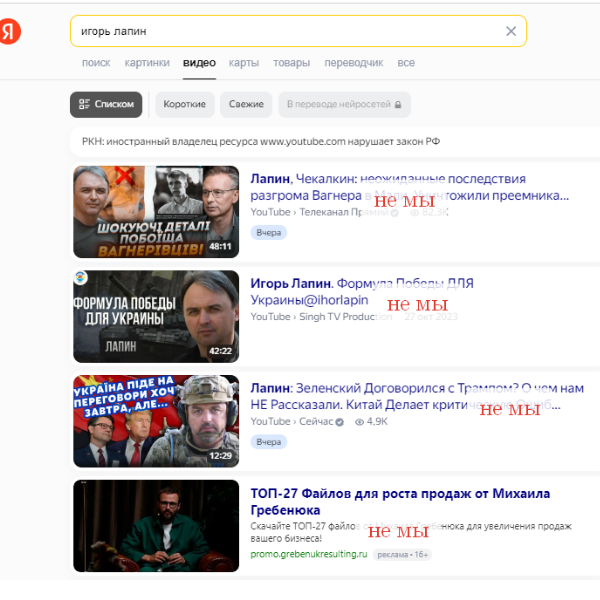Open the 'все' services tab
Image resolution: width=600 pixels, height=600 pixels.
(406, 63)
